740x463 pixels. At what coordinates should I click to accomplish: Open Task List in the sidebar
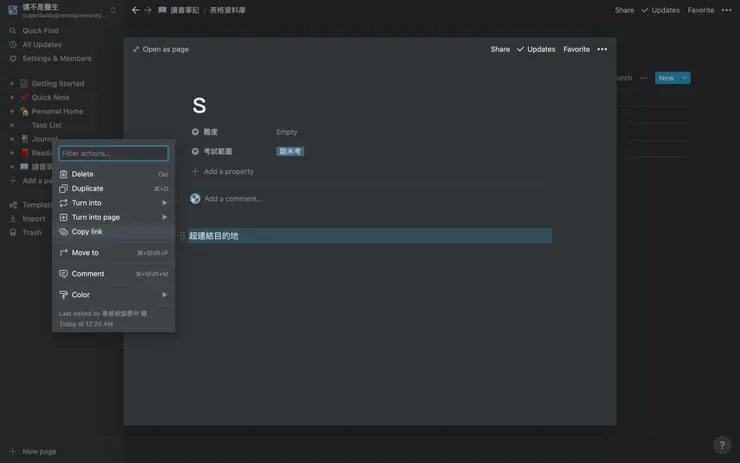point(47,125)
